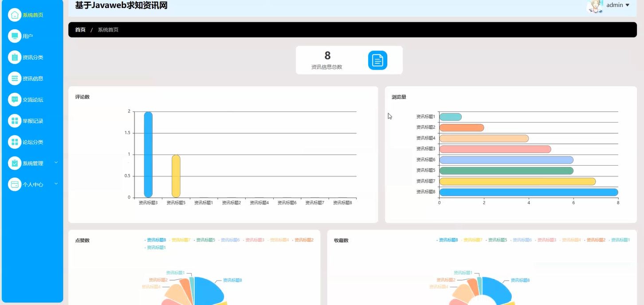Image resolution: width=644 pixels, height=305 pixels.
Task: Click the yellow 资讯标题7 bar in 浏览量
Action: (x=518, y=181)
